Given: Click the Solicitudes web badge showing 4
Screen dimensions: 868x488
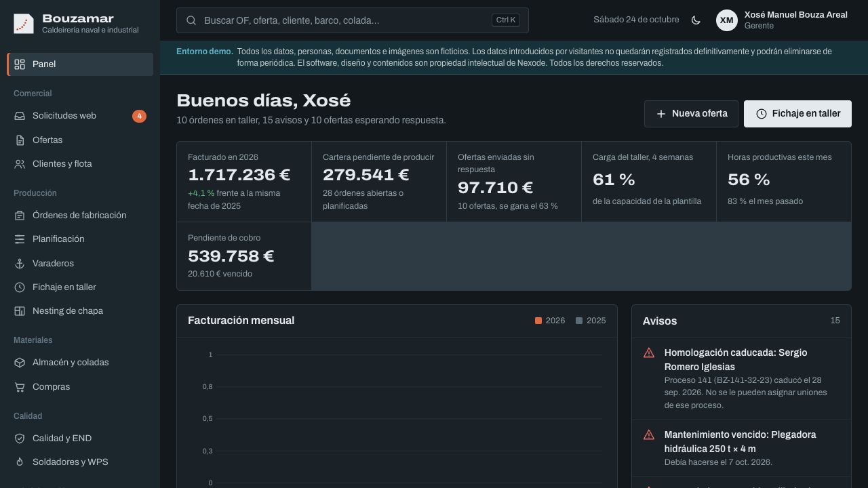Looking at the screenshot, I should tap(139, 116).
